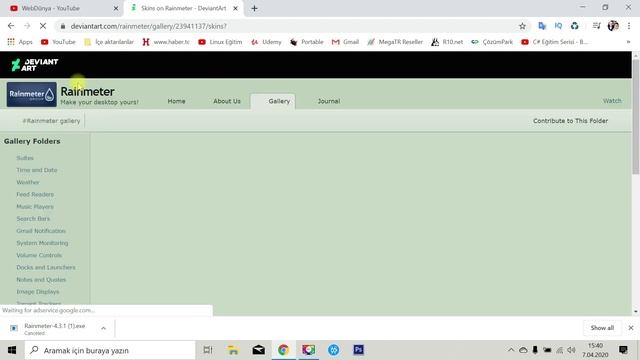
Task: Close the downloads bar
Action: [x=631, y=328]
